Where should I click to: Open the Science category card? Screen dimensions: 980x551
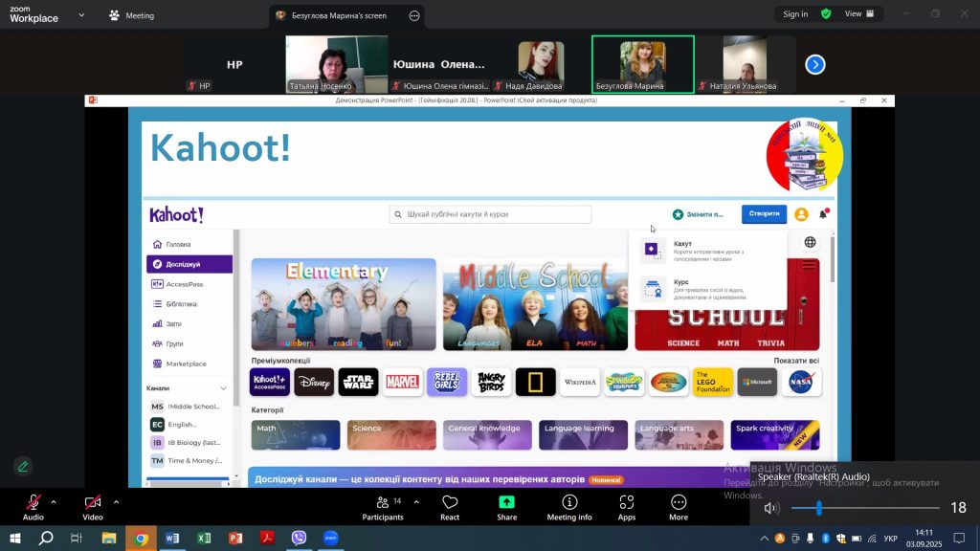pyautogui.click(x=391, y=435)
